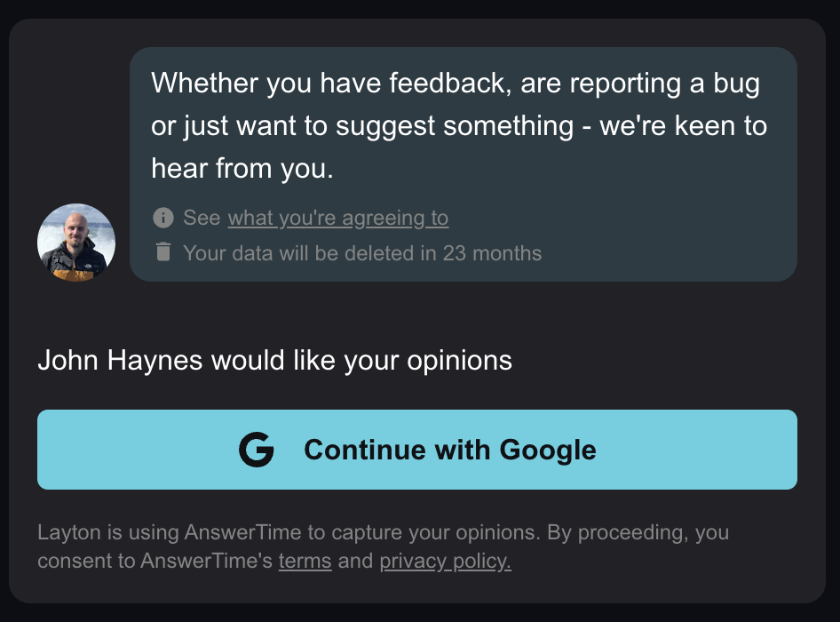The width and height of the screenshot is (840, 622).
Task: Click the trash bin icon for data deletion
Action: pyautogui.click(x=162, y=251)
